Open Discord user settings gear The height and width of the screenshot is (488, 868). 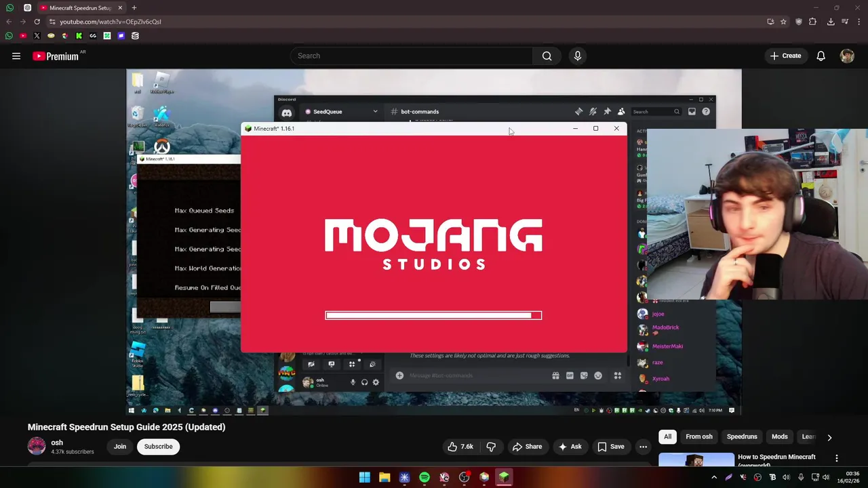[x=376, y=382]
